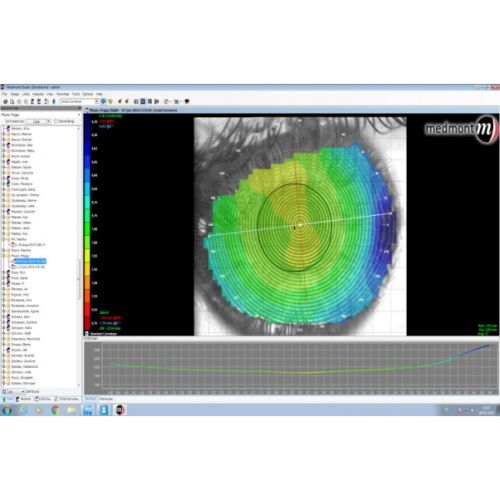The image size is (500, 500).
Task: Click the highlighted blue view-layout toolbar icon
Action: (143, 101)
